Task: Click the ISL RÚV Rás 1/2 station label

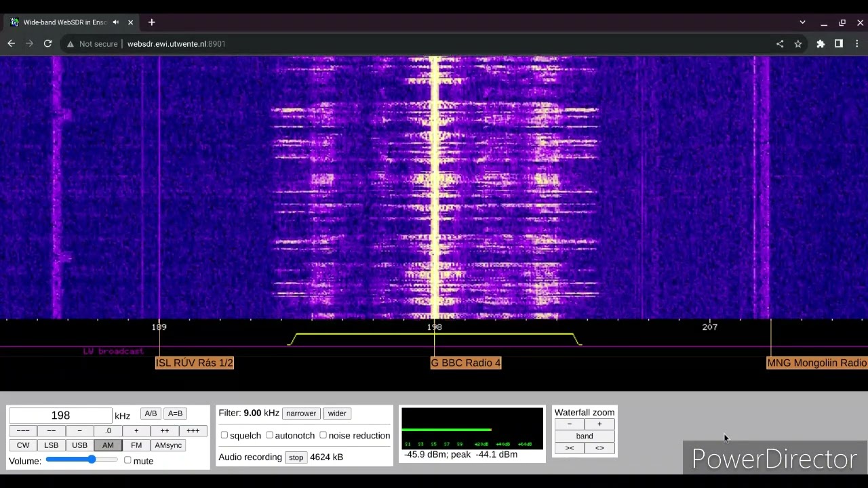Action: click(x=195, y=363)
